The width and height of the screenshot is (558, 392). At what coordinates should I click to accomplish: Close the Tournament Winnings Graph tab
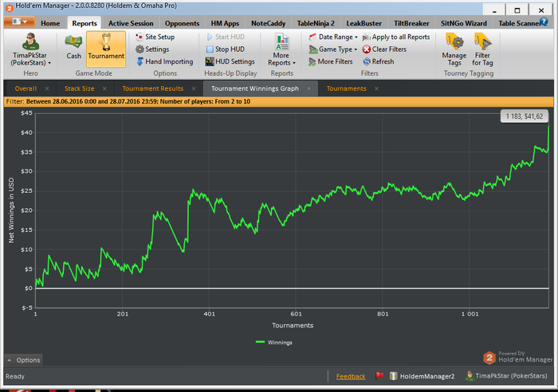click(x=308, y=88)
